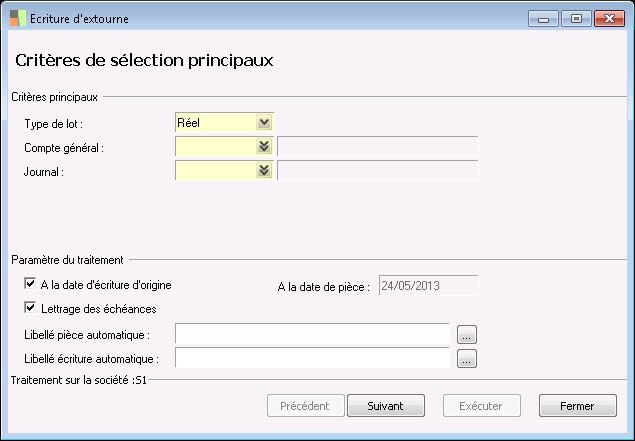The height and width of the screenshot is (441, 635).
Task: Focus the Libellé écriture automatique text field
Action: click(312, 358)
